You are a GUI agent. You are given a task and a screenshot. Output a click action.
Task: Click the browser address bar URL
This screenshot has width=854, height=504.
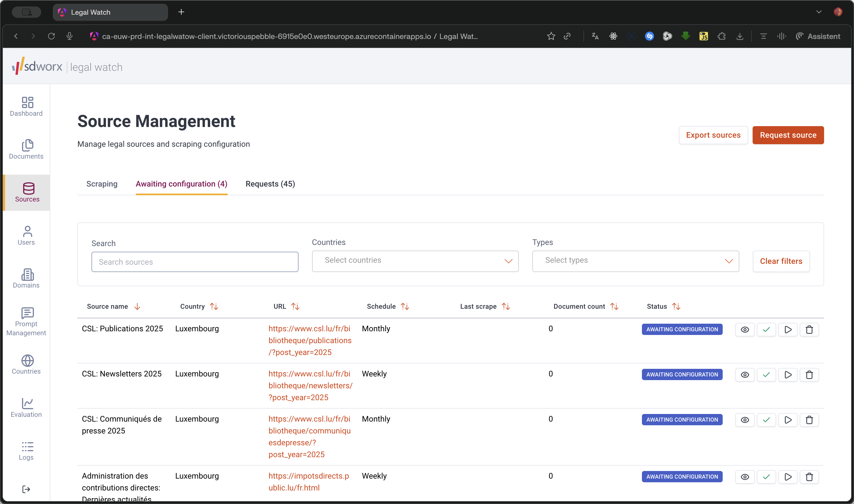click(x=289, y=36)
